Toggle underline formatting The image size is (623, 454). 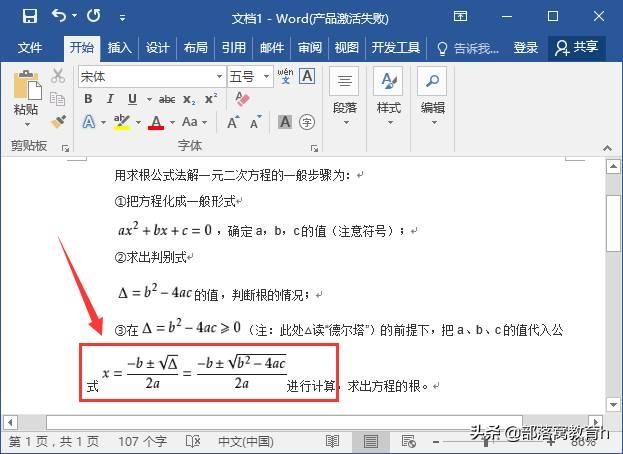[x=132, y=99]
